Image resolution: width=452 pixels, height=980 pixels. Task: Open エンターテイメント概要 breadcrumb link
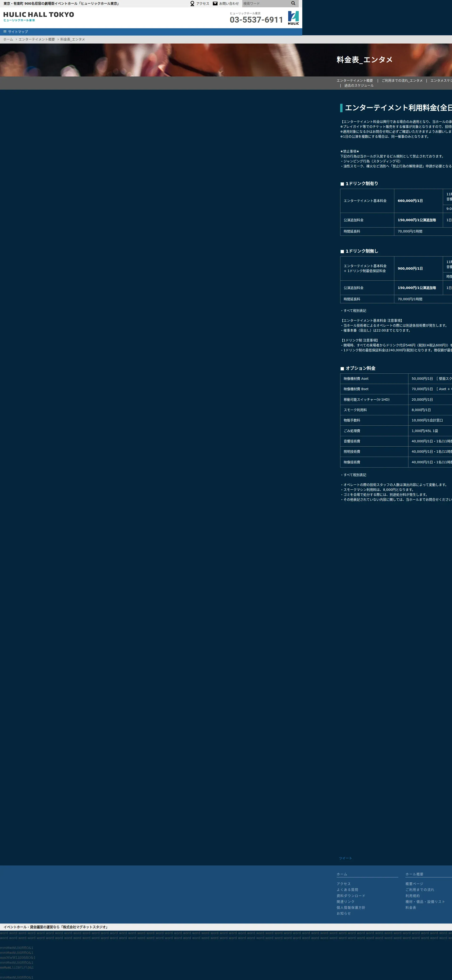(x=36, y=40)
